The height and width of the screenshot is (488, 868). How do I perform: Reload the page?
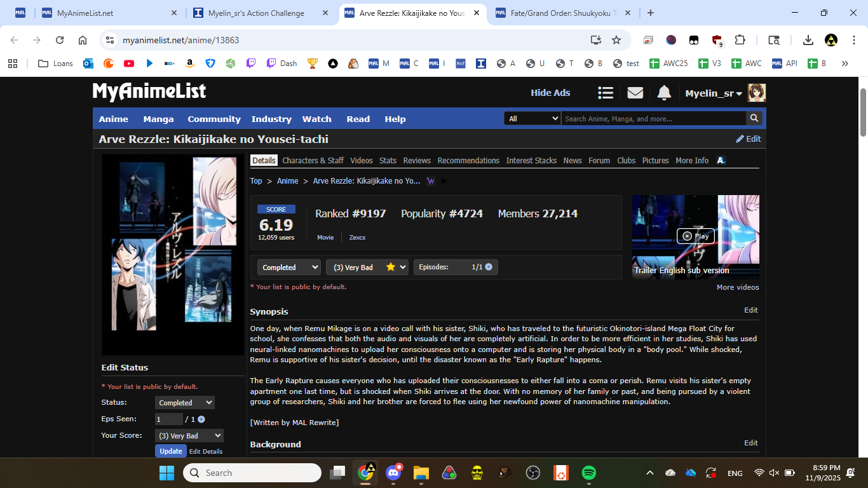[60, 40]
